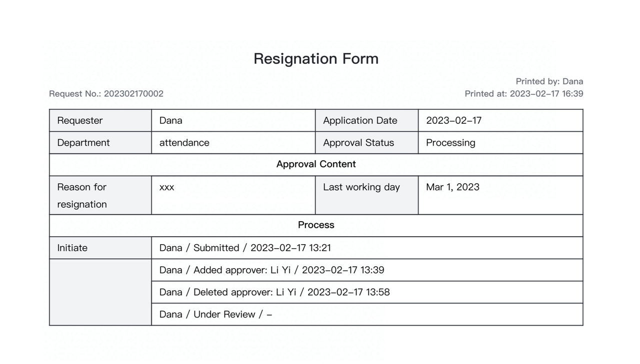The width and height of the screenshot is (640, 364).
Task: Click the Application Date label cell
Action: click(360, 121)
